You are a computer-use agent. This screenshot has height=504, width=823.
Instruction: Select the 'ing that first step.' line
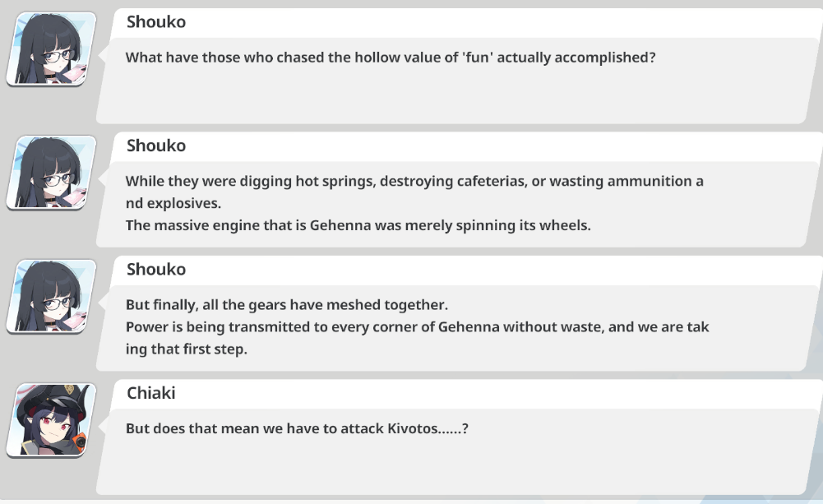[187, 349]
